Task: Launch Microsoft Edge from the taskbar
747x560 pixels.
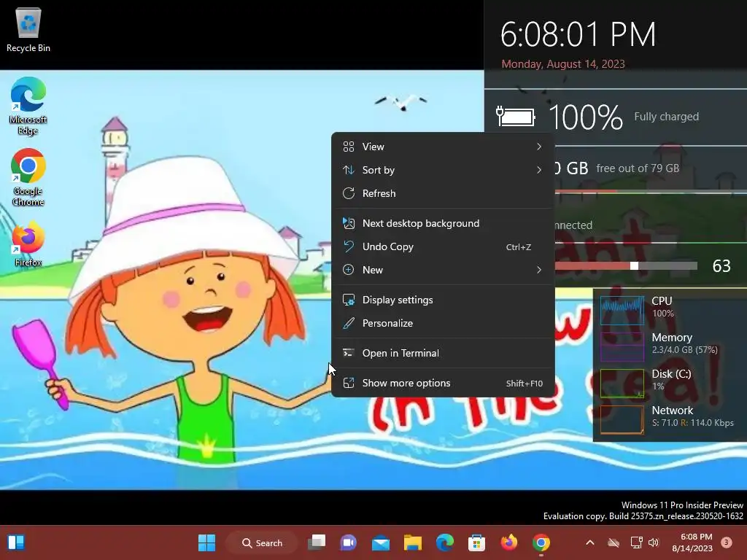Action: (444, 542)
